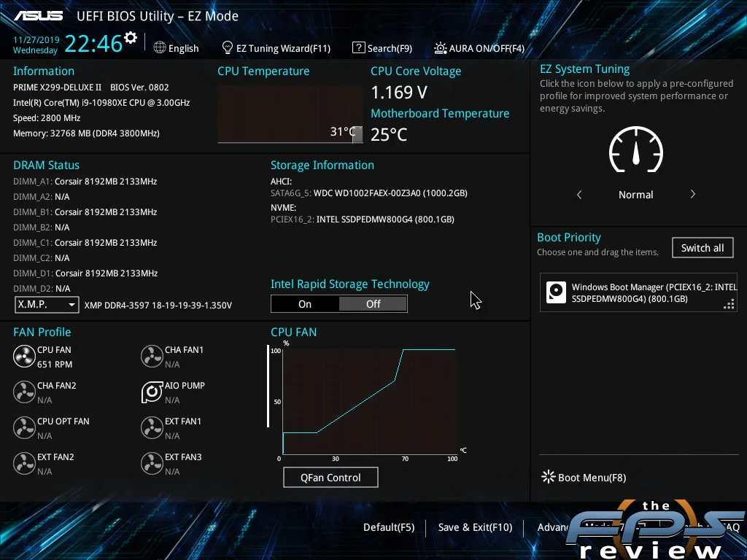Click the EZ System Tuning gauge icon
Screen dimensions: 747x560
[636, 149]
